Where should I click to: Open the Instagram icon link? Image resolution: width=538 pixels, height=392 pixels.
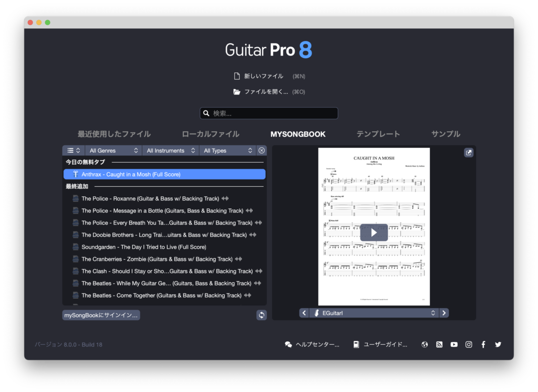[x=469, y=345]
